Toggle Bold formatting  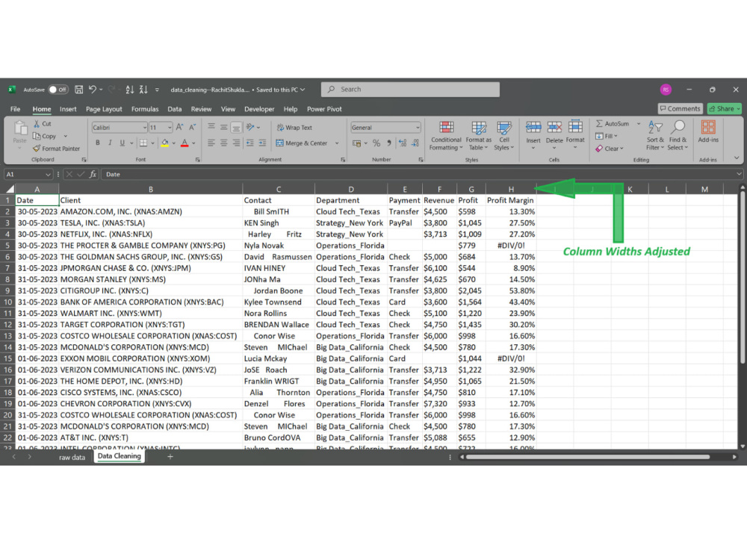coord(98,143)
